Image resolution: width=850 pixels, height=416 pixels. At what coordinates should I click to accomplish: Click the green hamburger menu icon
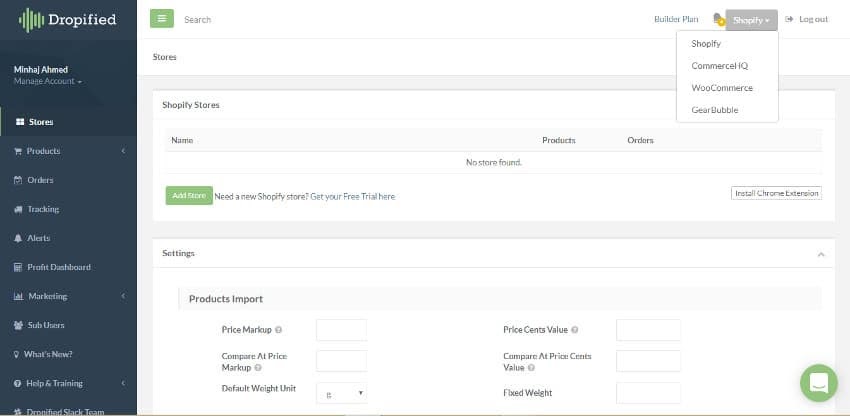point(161,19)
